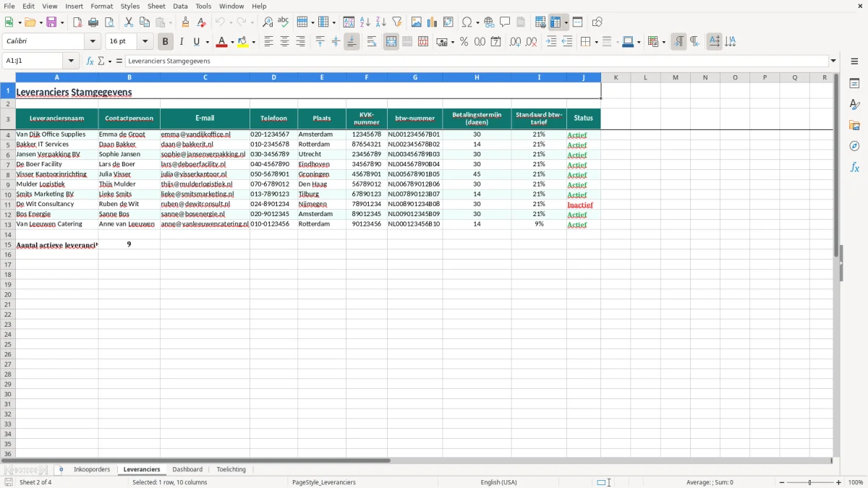Open the Save button dropdown arrow

click(62, 22)
